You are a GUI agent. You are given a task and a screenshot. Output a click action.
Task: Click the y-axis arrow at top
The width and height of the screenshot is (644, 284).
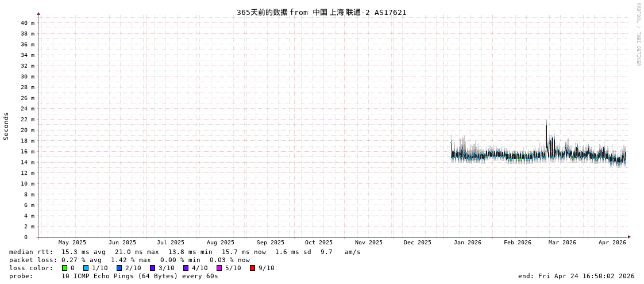[38, 13]
